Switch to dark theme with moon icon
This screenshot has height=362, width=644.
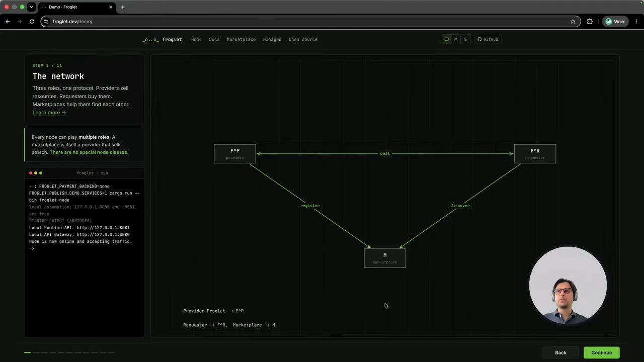pyautogui.click(x=465, y=39)
